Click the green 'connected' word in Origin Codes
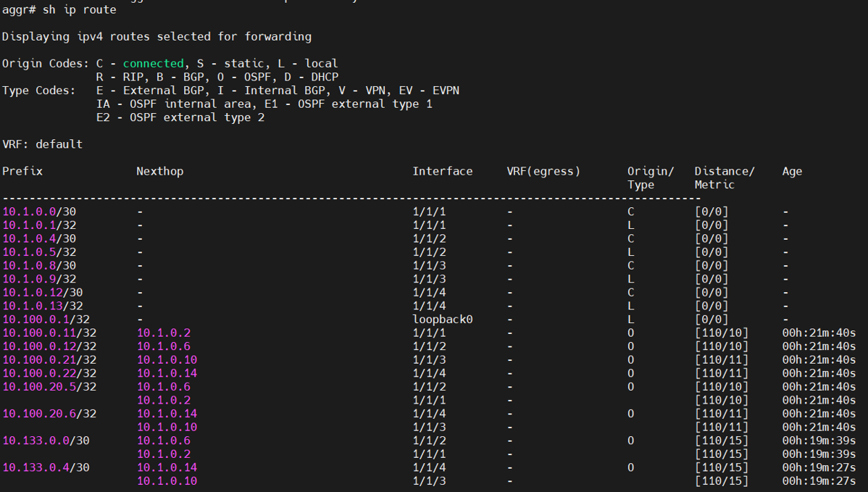The height and width of the screenshot is (492, 868). tap(153, 64)
